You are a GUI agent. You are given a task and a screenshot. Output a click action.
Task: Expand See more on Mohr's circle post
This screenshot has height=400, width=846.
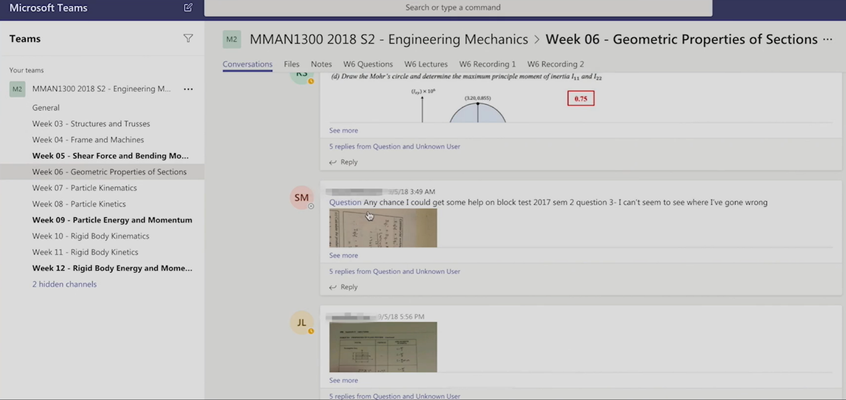[343, 131]
